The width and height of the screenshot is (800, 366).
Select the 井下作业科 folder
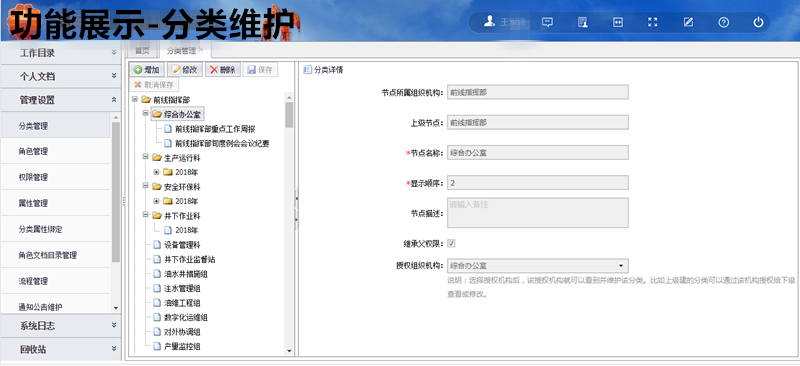(177, 216)
